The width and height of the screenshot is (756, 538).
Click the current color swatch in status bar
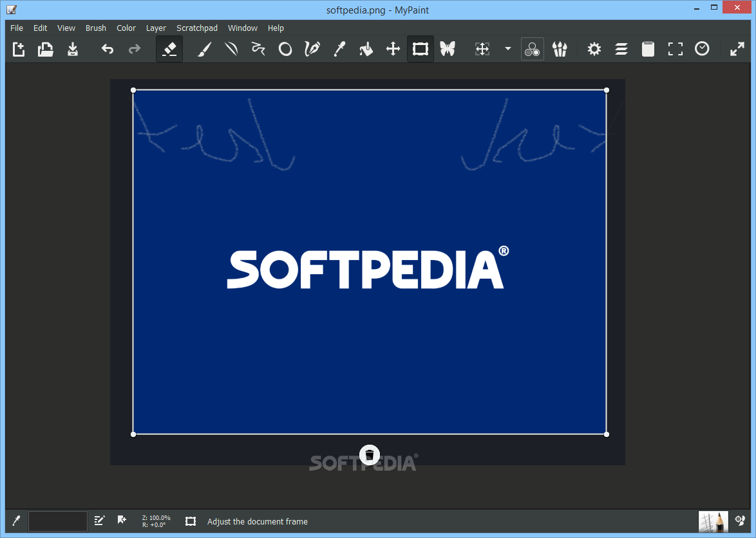(x=58, y=521)
